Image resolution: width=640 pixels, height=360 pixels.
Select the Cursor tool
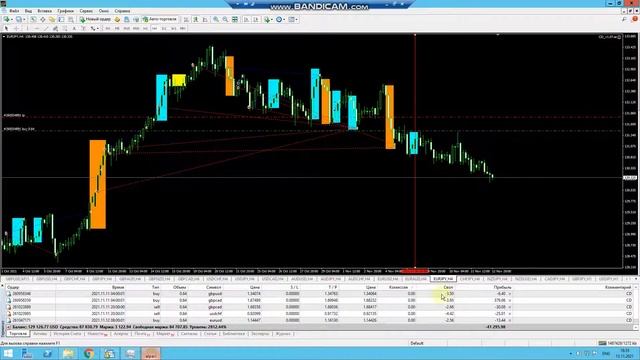6,28
